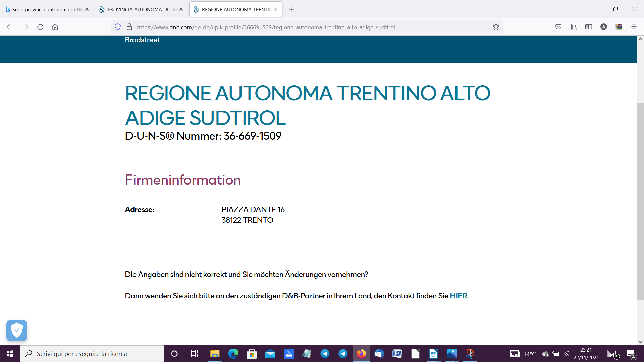Bookmark this page with the star
The image size is (644, 362).
click(x=496, y=27)
